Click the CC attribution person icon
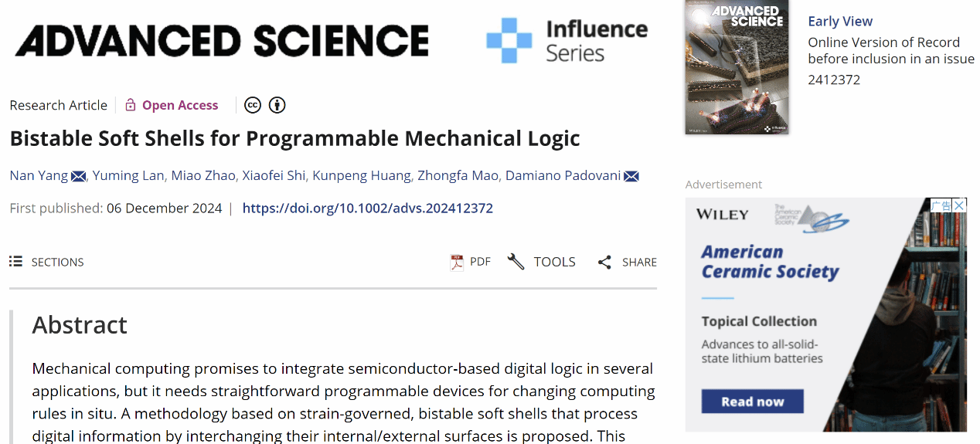The width and height of the screenshot is (980, 444). 277,105
